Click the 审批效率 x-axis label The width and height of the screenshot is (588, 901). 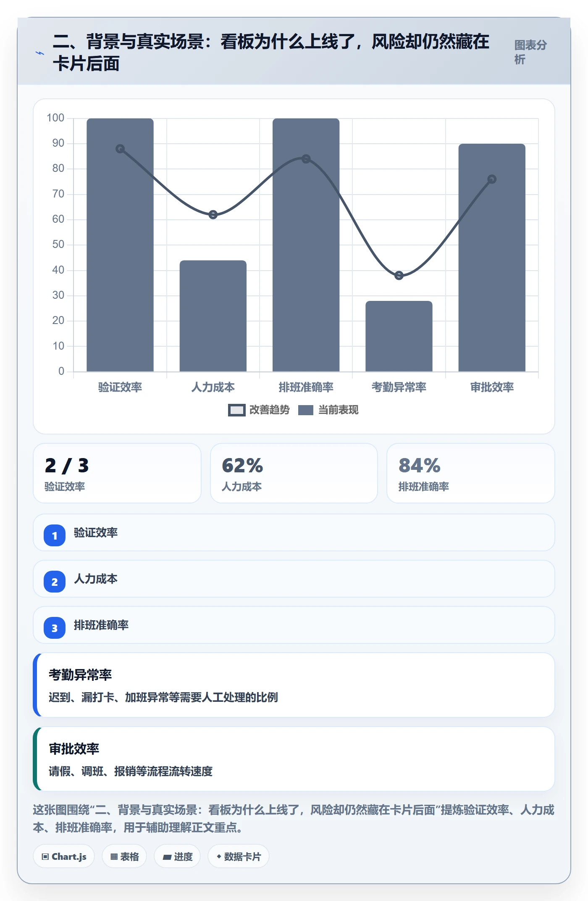click(492, 387)
